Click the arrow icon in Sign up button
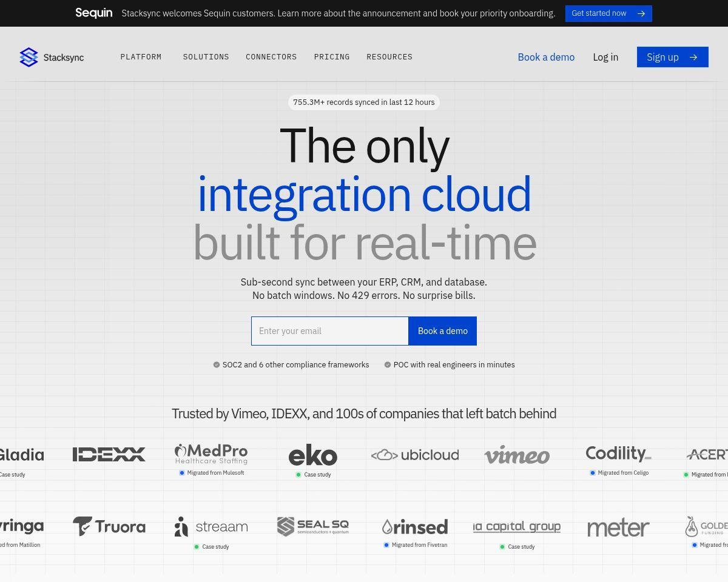This screenshot has height=582, width=728. (x=693, y=57)
